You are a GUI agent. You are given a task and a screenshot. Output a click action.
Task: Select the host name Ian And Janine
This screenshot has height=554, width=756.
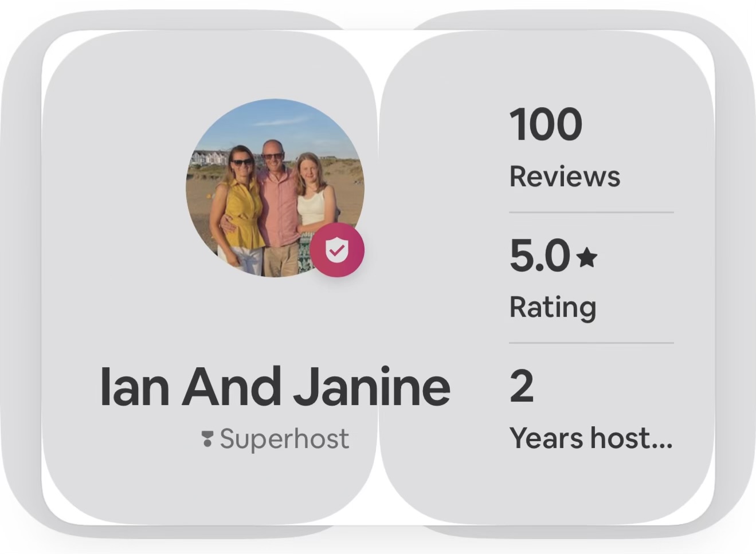pos(275,387)
